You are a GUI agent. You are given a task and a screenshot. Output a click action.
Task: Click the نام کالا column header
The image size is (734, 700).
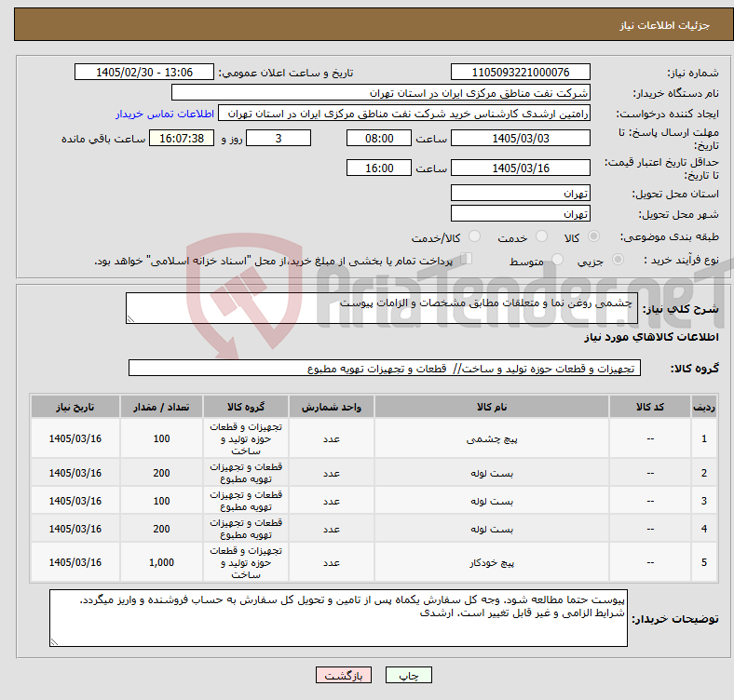pos(492,407)
